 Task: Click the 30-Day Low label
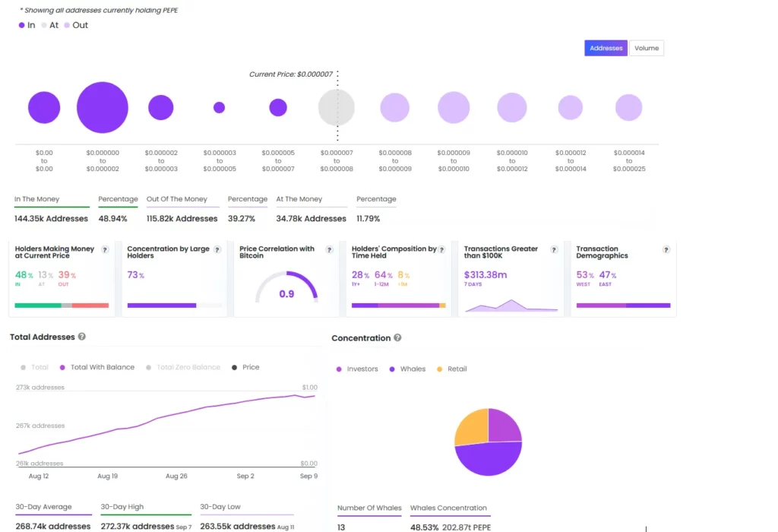(x=220, y=507)
